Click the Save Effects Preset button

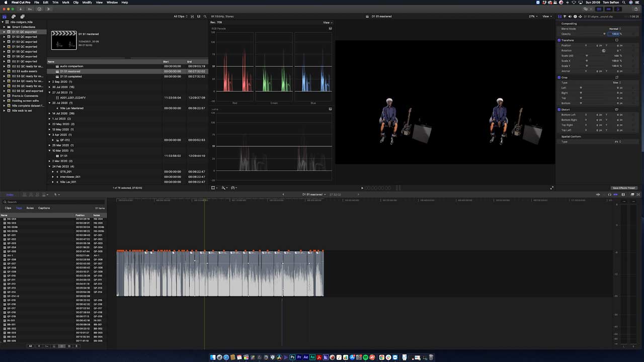tap(624, 188)
